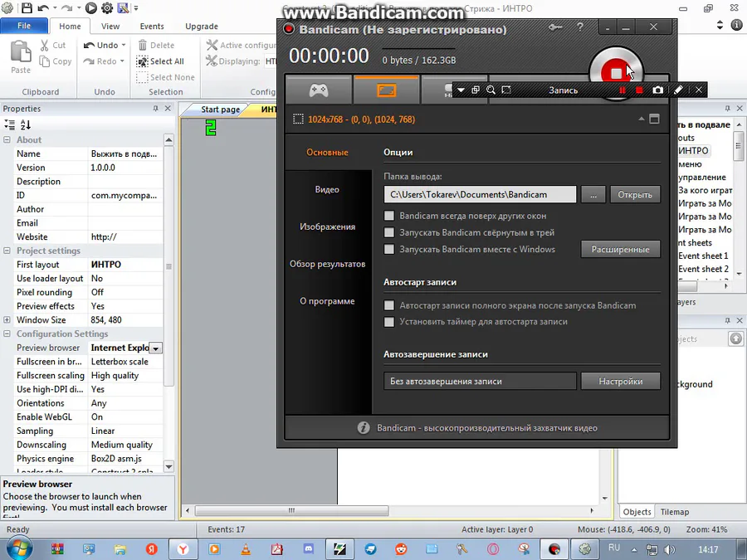Activate the pencil drawing tool in Запись toolbar
The width and height of the screenshot is (747, 560).
(x=678, y=90)
